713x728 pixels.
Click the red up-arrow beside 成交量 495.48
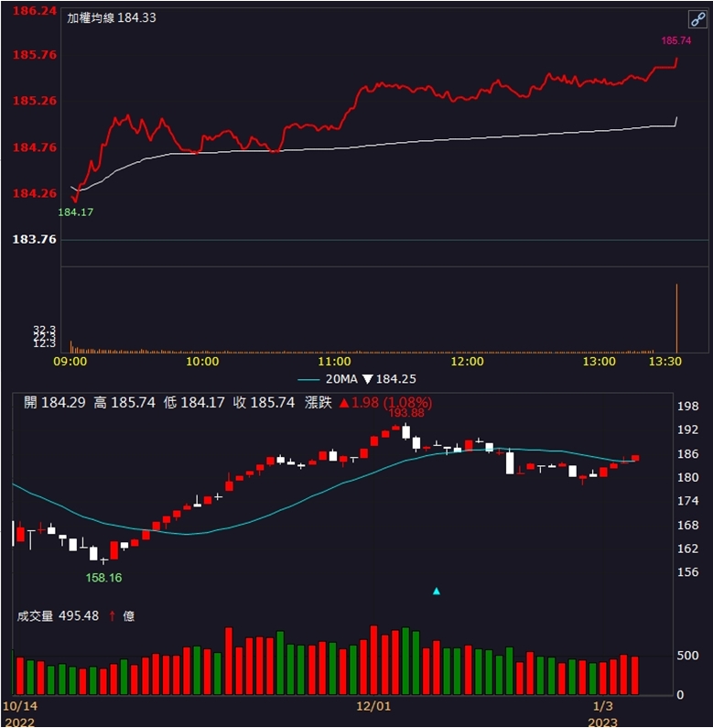click(x=112, y=616)
